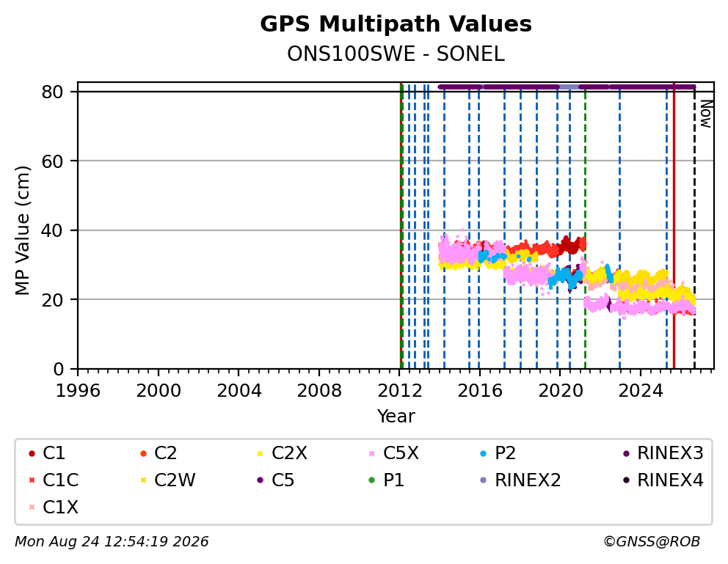Click the ©GNSS@ROB credit text
Screen dimensions: 728x564
pyautogui.click(x=652, y=542)
